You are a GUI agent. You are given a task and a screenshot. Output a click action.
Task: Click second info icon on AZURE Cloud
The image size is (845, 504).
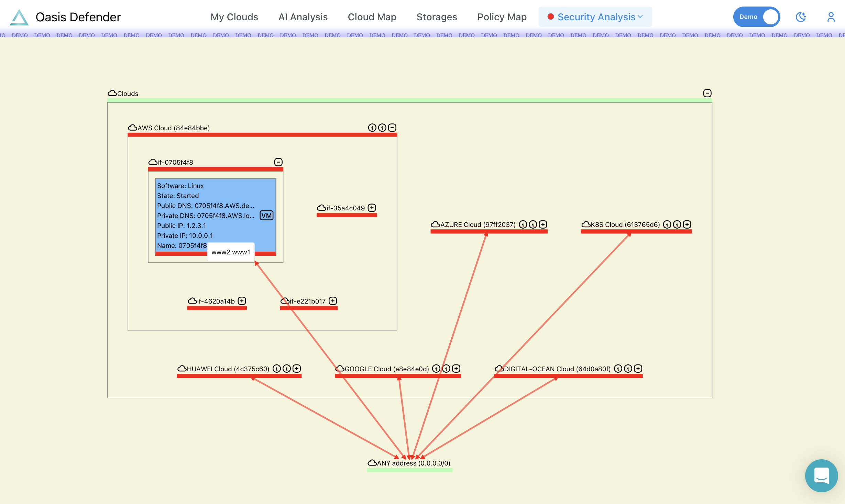[533, 224]
